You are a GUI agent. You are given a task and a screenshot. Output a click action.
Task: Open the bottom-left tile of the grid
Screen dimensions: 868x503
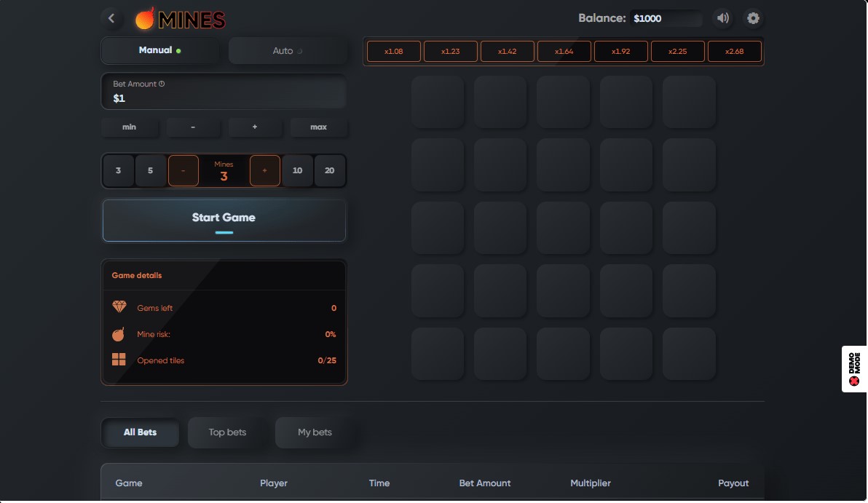[438, 354]
